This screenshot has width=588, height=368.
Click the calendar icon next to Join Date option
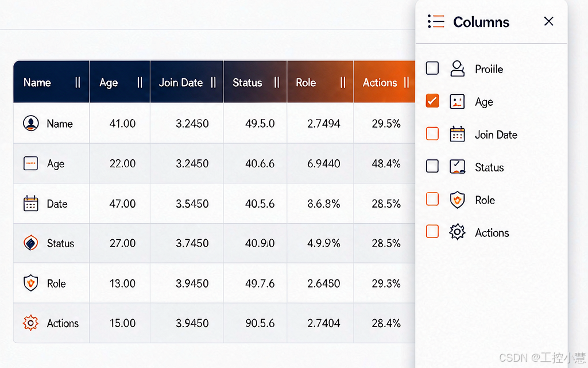[457, 134]
